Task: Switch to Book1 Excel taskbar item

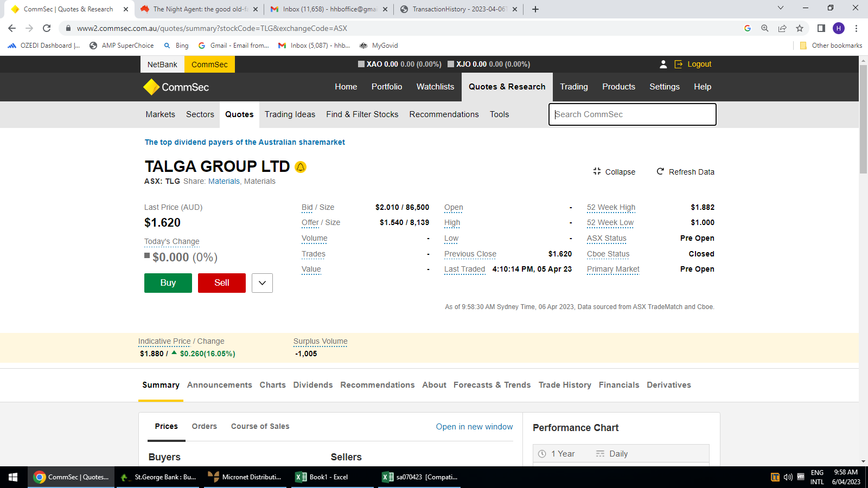Action: (x=333, y=477)
